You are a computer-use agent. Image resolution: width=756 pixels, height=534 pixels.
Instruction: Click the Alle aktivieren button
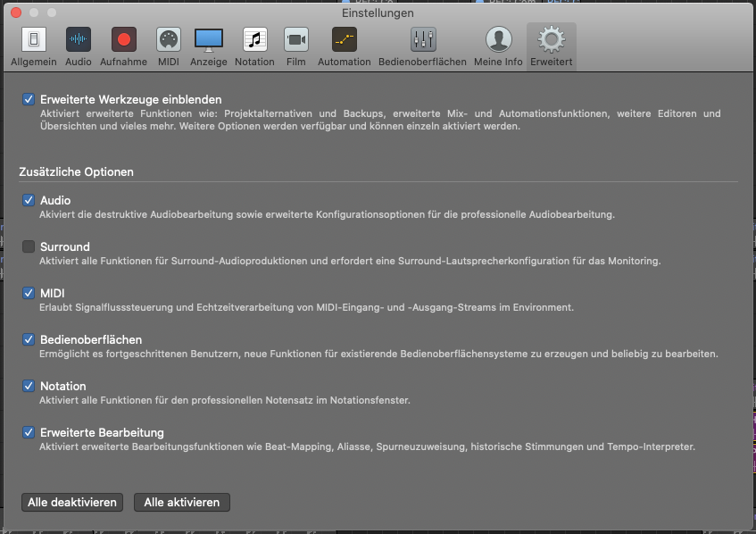click(182, 502)
